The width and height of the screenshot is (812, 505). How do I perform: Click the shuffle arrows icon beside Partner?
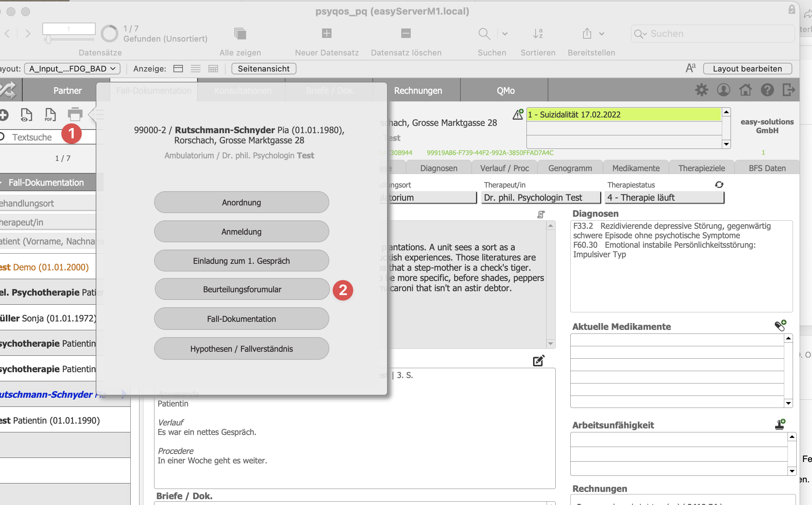click(8, 90)
